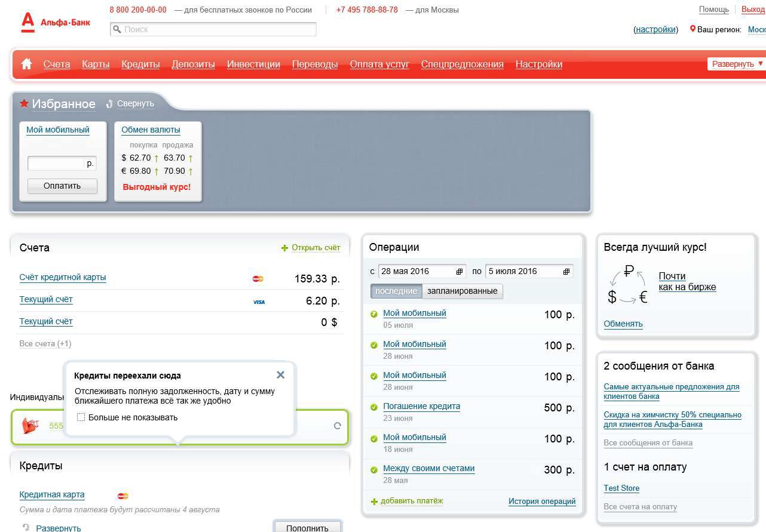Image resolution: width=766 pixels, height=532 pixels.
Task: Open the Депозиты menu item
Action: tap(193, 64)
